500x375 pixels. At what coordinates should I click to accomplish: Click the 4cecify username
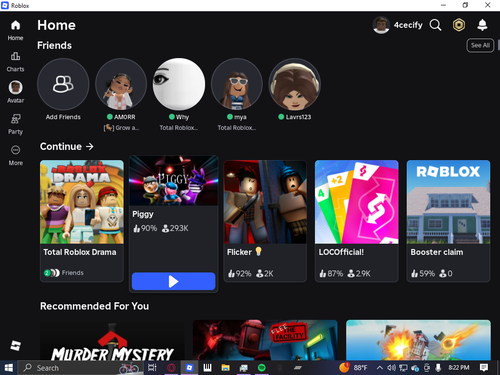point(408,25)
